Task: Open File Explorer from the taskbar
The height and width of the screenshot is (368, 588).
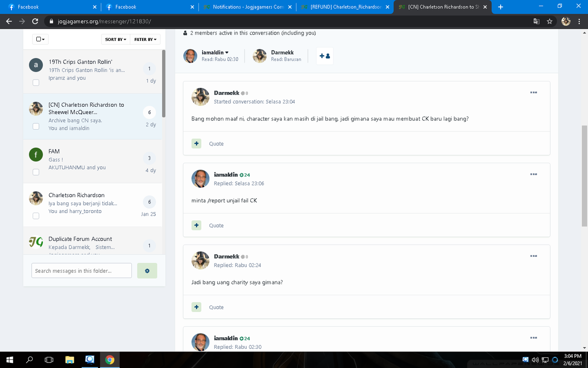Action: [69, 360]
